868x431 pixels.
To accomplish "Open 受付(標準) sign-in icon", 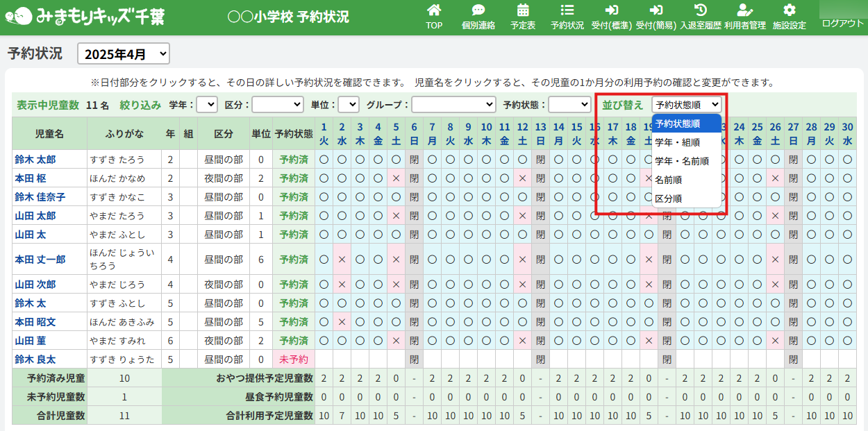I will pos(611,12).
